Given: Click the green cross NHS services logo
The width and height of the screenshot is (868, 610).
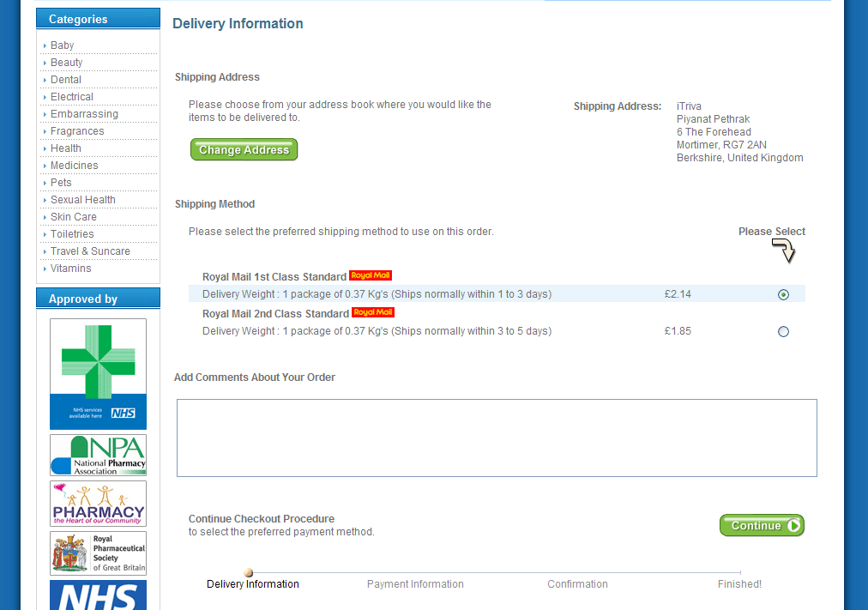Looking at the screenshot, I should (x=98, y=374).
